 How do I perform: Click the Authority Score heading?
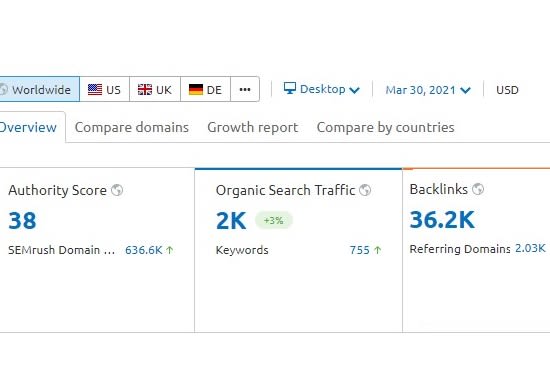click(57, 190)
